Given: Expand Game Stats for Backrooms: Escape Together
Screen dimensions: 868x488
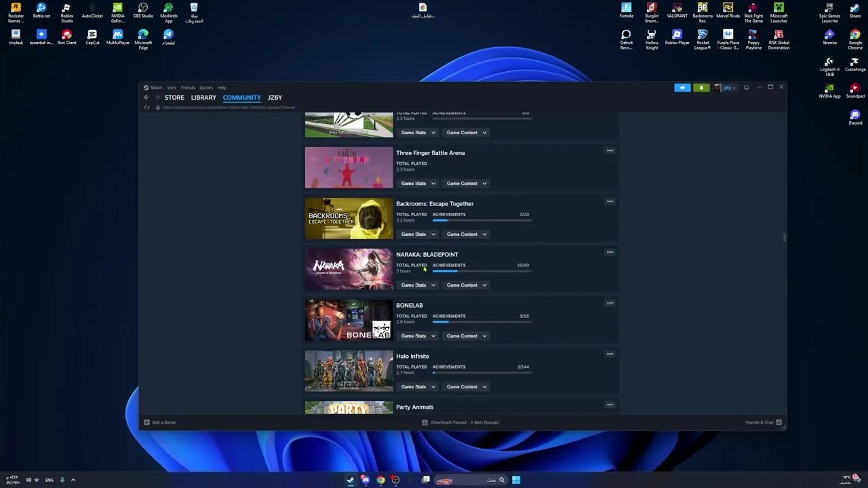Looking at the screenshot, I should coord(418,234).
